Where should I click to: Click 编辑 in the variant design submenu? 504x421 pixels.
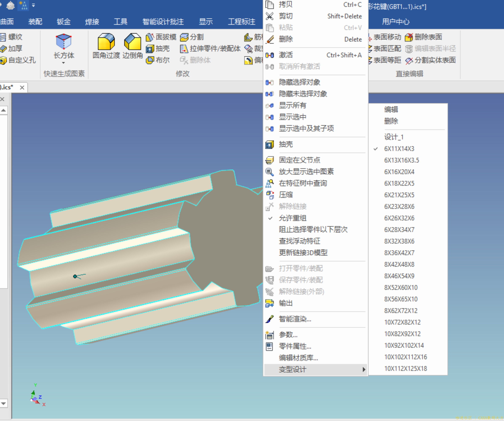click(391, 109)
